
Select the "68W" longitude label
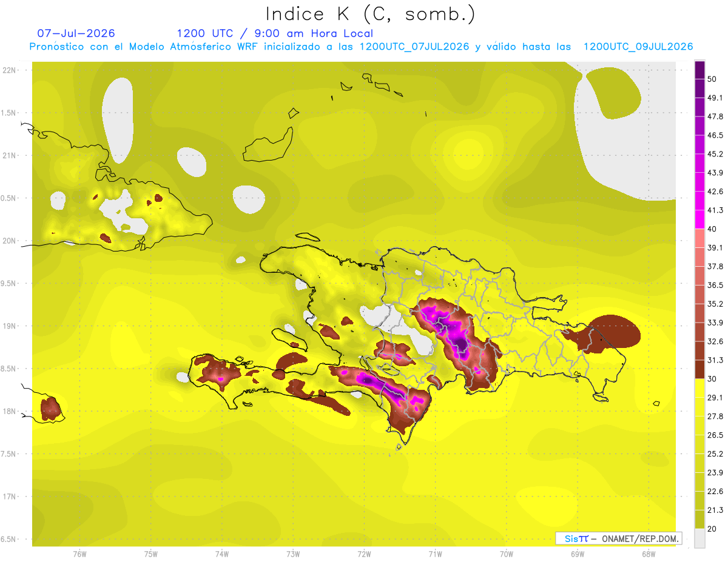tap(649, 554)
